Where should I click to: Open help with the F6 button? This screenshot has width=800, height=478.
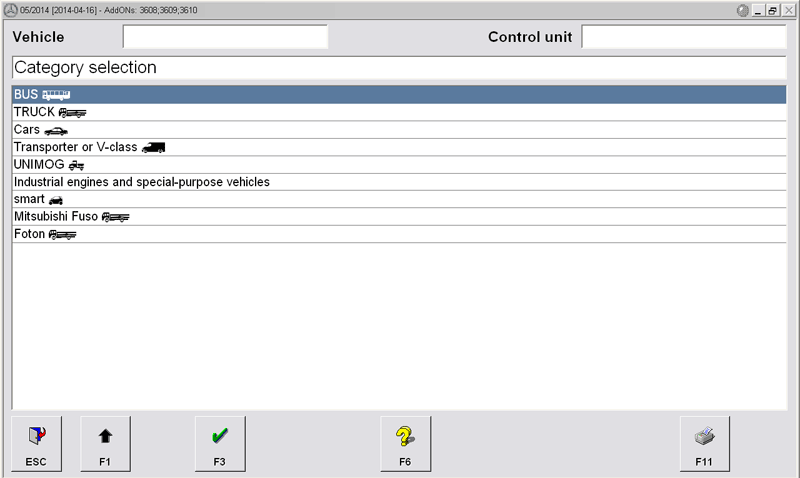[x=405, y=444]
